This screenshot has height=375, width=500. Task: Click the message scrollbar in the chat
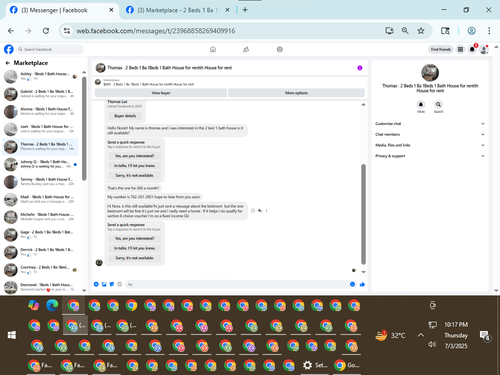pyautogui.click(x=363, y=214)
